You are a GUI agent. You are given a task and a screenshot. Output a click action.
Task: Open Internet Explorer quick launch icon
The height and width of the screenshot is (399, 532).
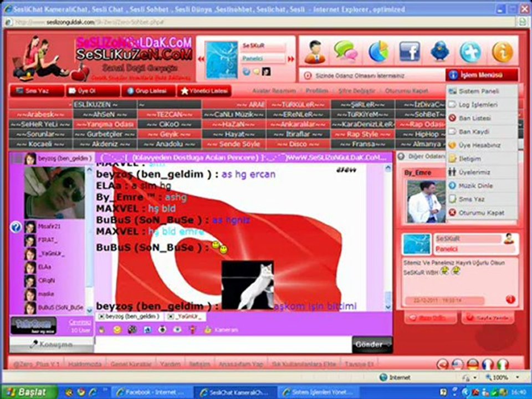(x=93, y=392)
